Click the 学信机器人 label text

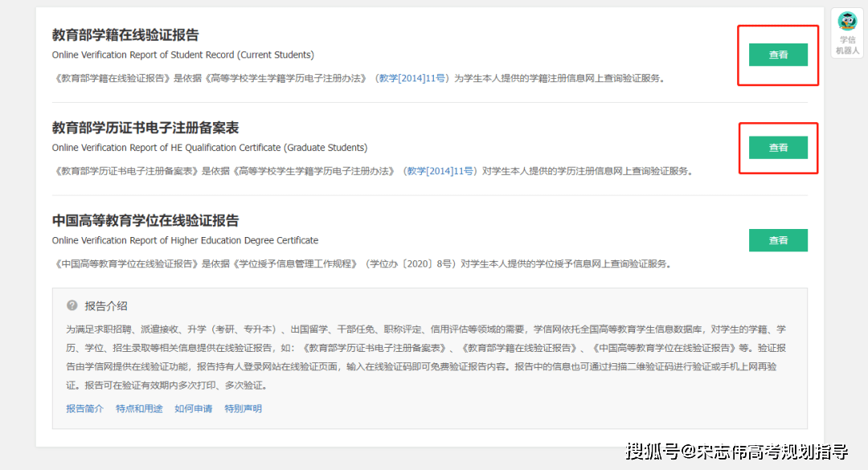pyautogui.click(x=847, y=45)
